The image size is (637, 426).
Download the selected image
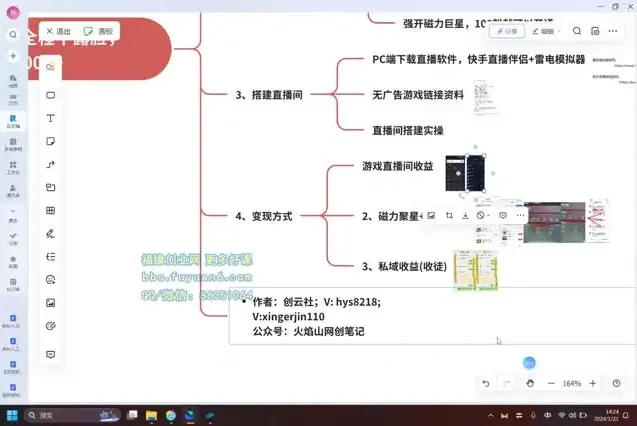tap(465, 215)
